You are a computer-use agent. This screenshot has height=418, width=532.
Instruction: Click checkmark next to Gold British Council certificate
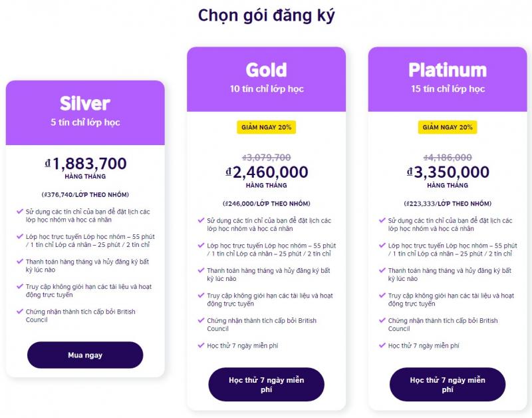201,320
